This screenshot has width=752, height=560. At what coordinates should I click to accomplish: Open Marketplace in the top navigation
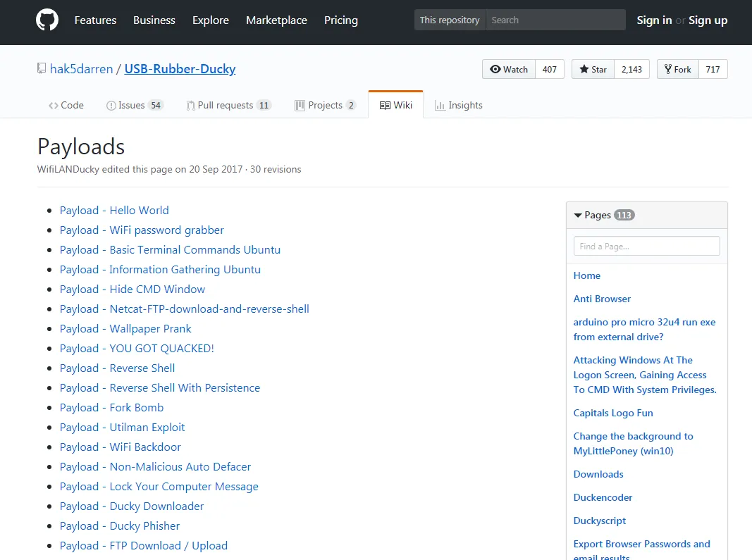tap(276, 20)
